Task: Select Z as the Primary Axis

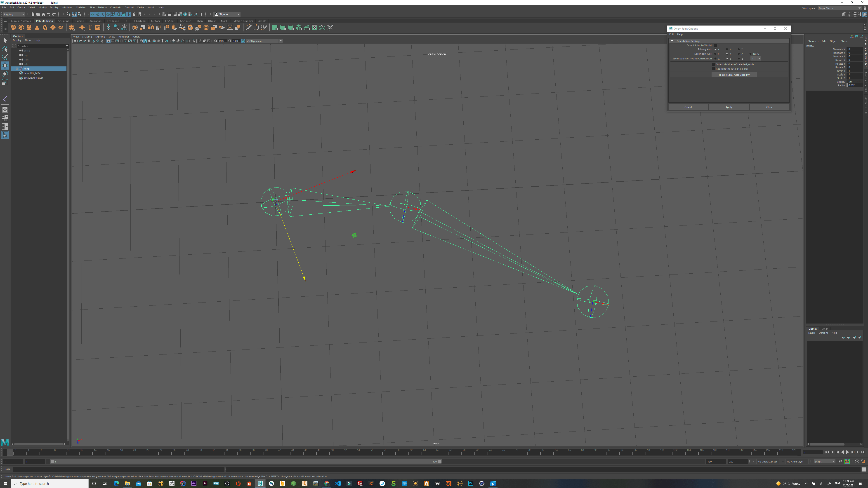Action: tap(739, 49)
